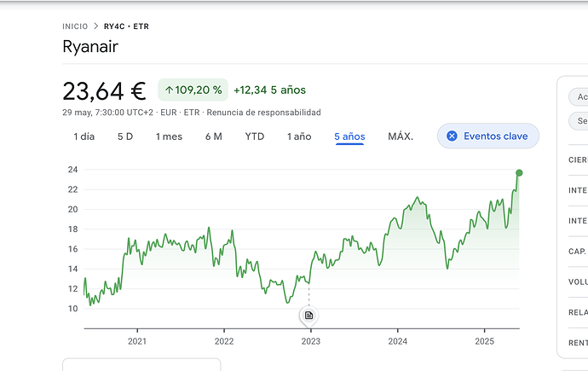
Task: Click the X icon in Eventos clave
Action: pos(452,136)
